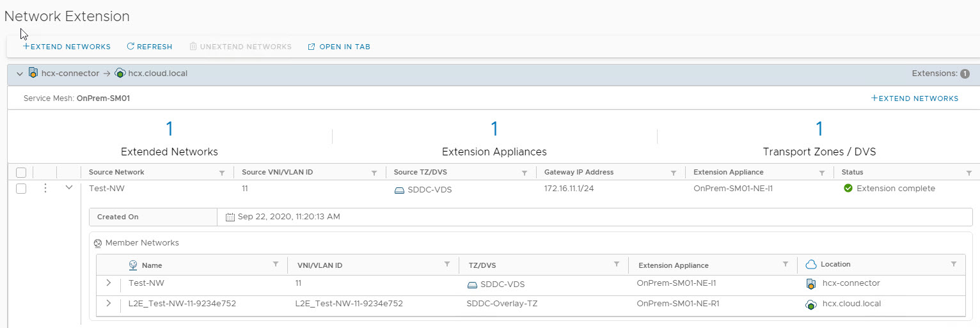Open the three-dot actions menu for Test-NW
This screenshot has height=328, width=980.
coord(45,189)
